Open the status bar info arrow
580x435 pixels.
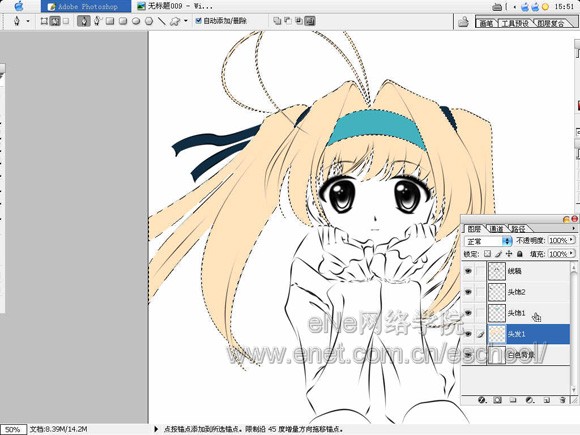156,429
